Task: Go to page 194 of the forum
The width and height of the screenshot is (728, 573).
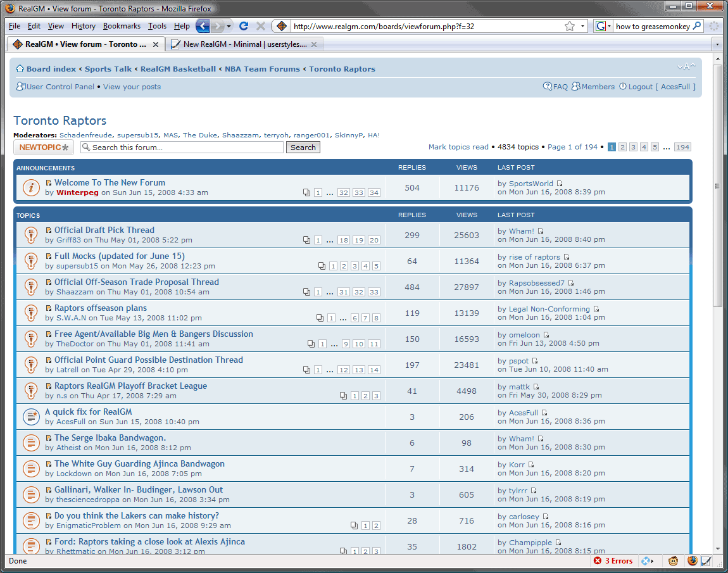Action: coord(682,147)
